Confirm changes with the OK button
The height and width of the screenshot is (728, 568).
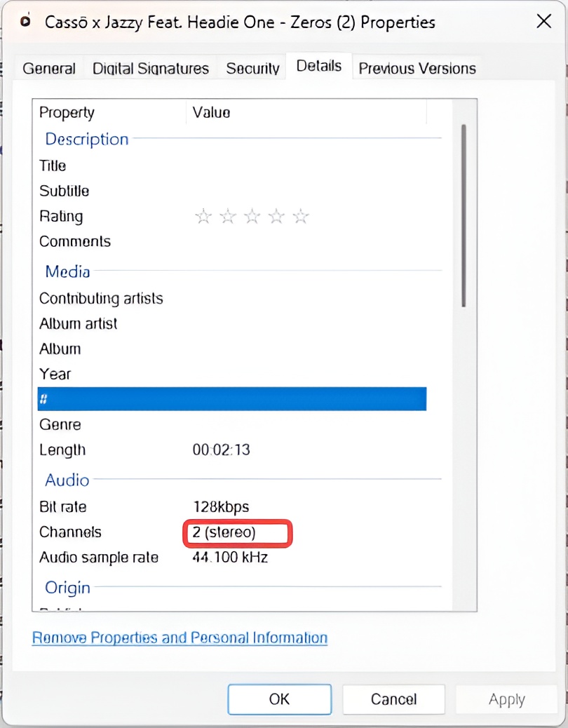[279, 699]
